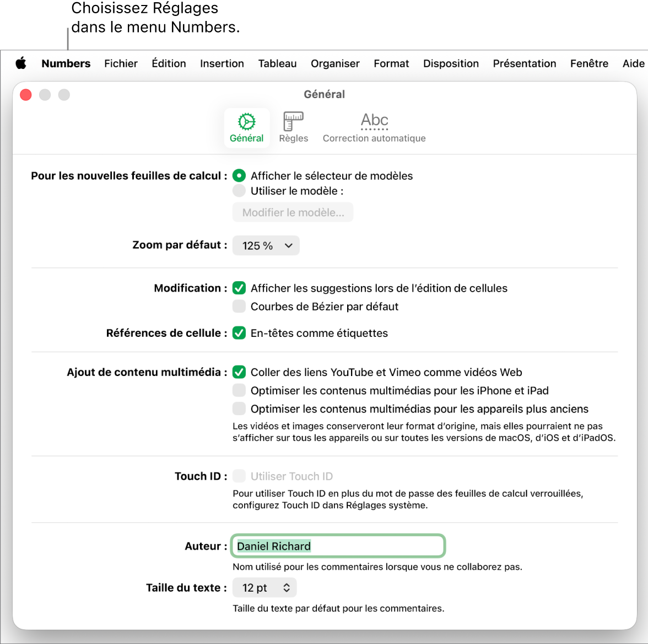The height and width of the screenshot is (644, 648).
Task: Click the configurez Touch ID dans Réglages text
Action: (x=330, y=506)
